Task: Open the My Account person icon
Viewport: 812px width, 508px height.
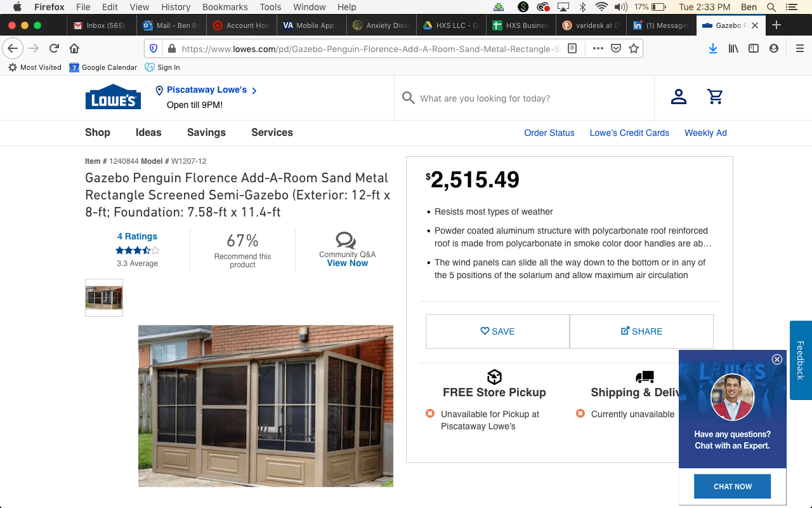Action: point(679,97)
